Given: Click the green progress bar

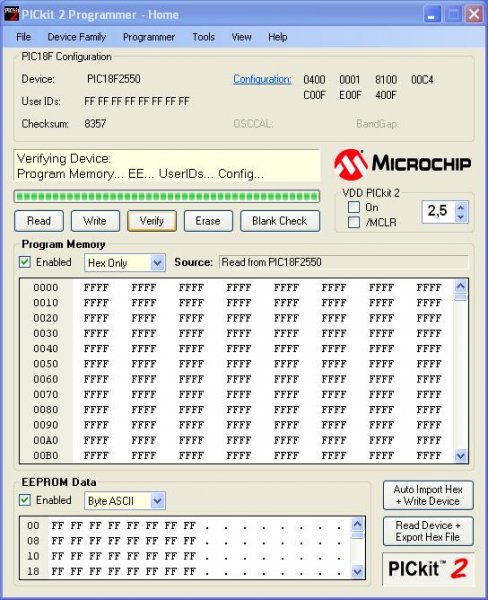Looking at the screenshot, I should coord(166,196).
